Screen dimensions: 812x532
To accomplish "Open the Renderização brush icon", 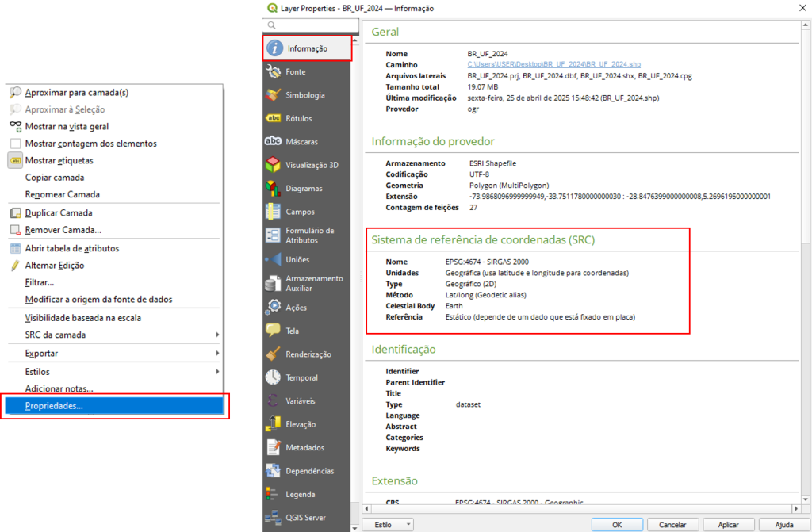I will [x=274, y=354].
